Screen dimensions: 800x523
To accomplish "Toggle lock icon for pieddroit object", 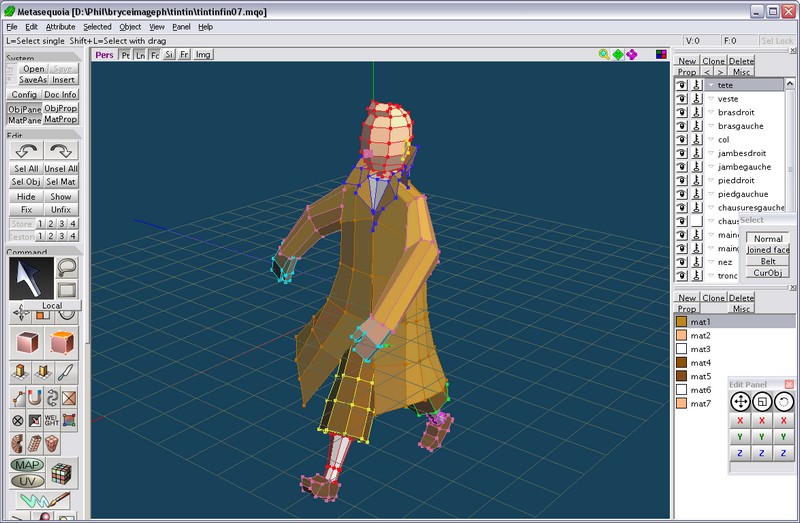I will [697, 180].
